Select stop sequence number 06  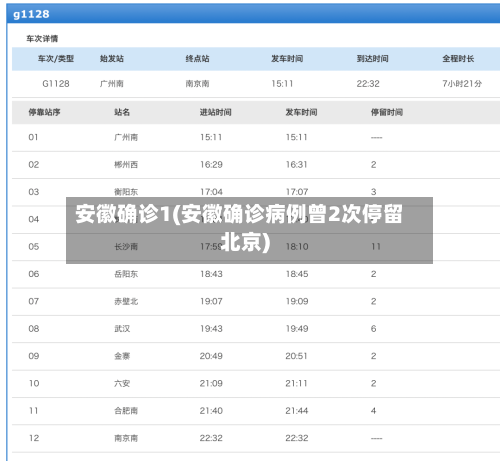(x=34, y=274)
